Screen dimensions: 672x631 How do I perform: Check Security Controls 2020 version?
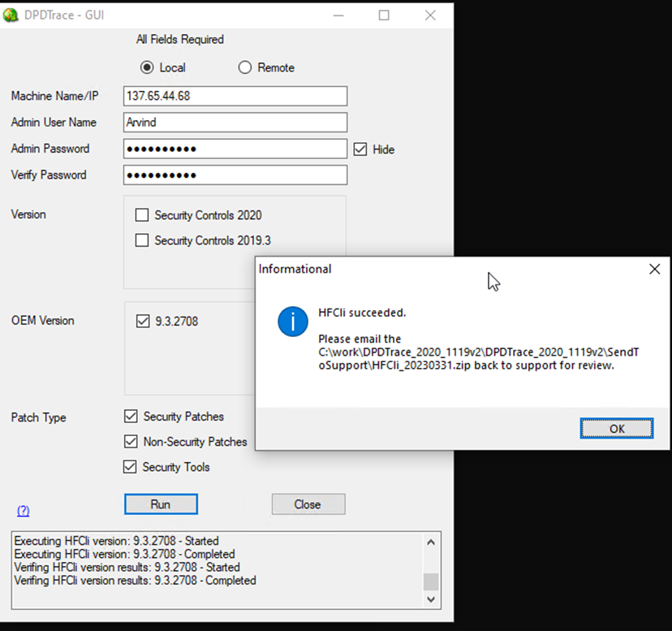click(142, 215)
